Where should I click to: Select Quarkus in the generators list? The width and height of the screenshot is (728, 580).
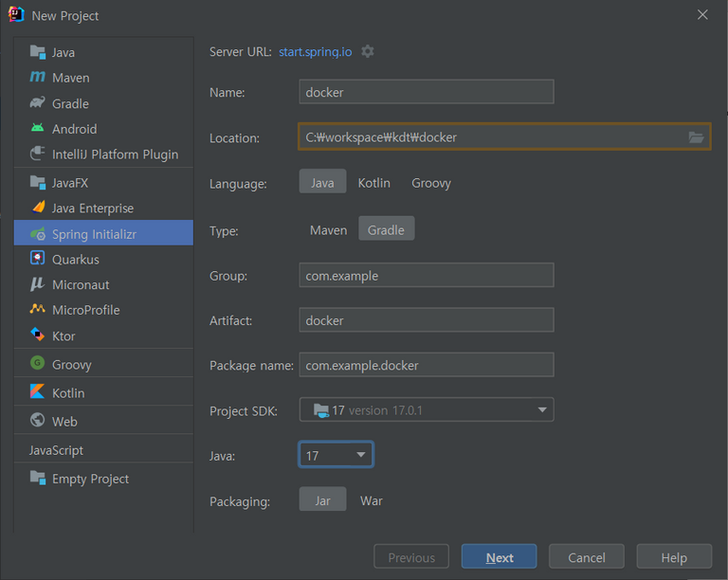pos(103,259)
